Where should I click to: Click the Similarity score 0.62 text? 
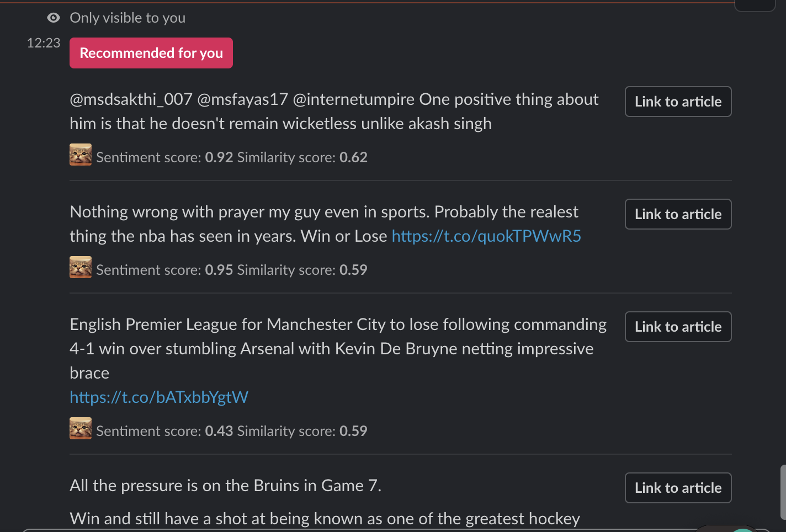pyautogui.click(x=302, y=157)
